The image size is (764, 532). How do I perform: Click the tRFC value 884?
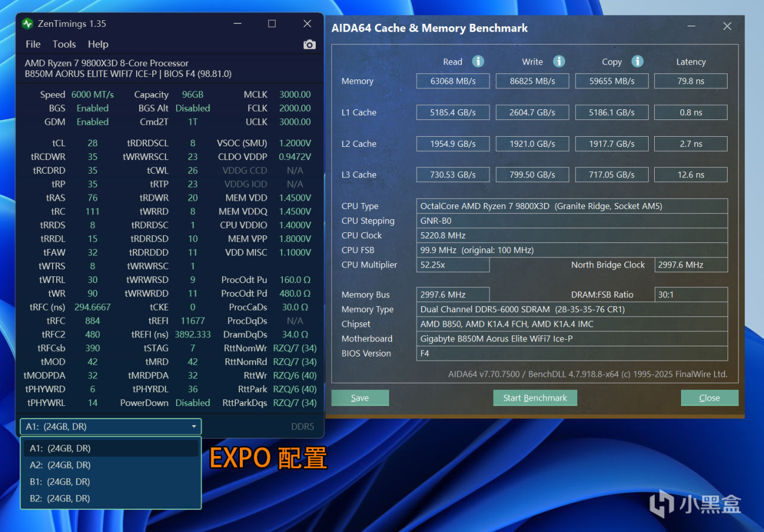(93, 321)
